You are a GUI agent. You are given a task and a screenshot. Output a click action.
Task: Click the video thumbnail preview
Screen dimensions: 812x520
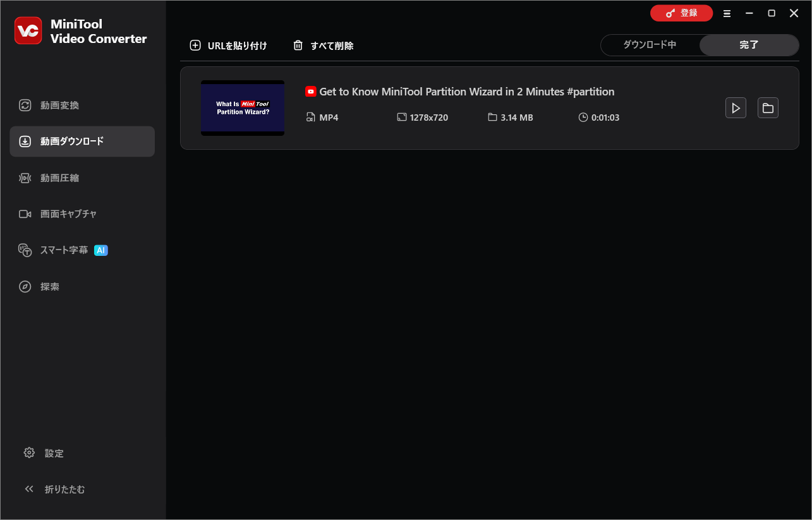[x=242, y=107]
